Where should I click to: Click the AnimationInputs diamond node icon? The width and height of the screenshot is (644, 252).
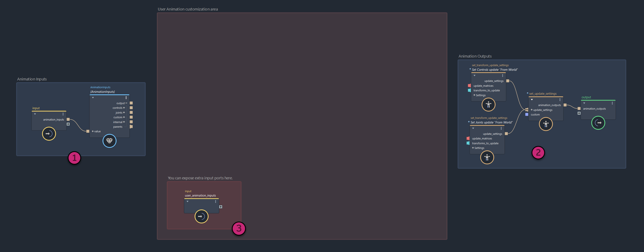click(109, 141)
